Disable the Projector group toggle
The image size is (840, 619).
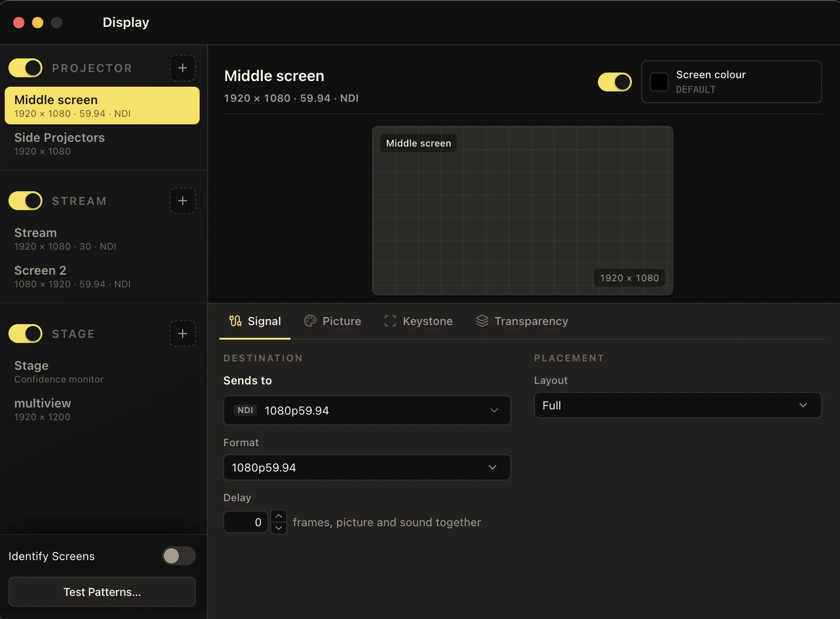pyautogui.click(x=25, y=68)
